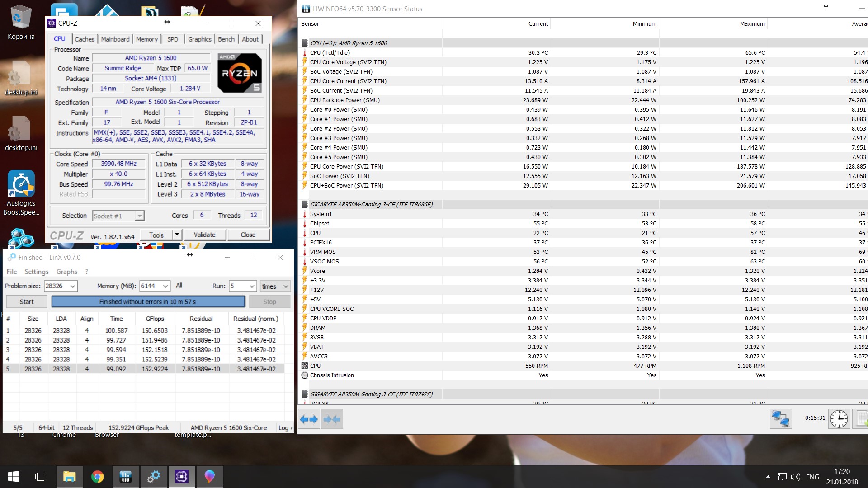Viewport: 868px width, 488px height.
Task: Click the HWiNFO collapse columns arrows icon
Action: tap(332, 419)
